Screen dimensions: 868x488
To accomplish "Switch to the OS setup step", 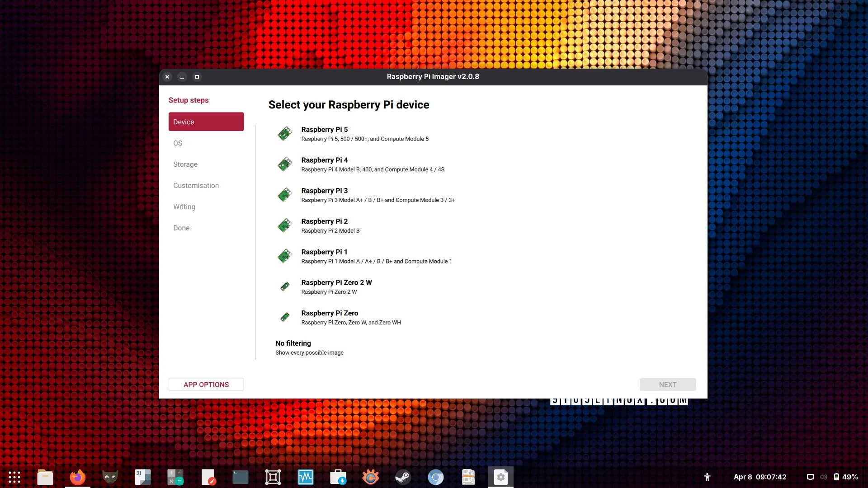I will click(x=178, y=143).
